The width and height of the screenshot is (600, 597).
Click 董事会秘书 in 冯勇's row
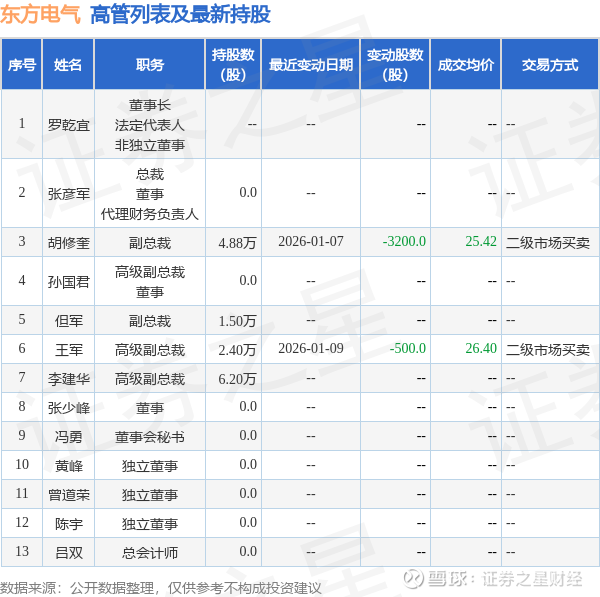click(150, 437)
